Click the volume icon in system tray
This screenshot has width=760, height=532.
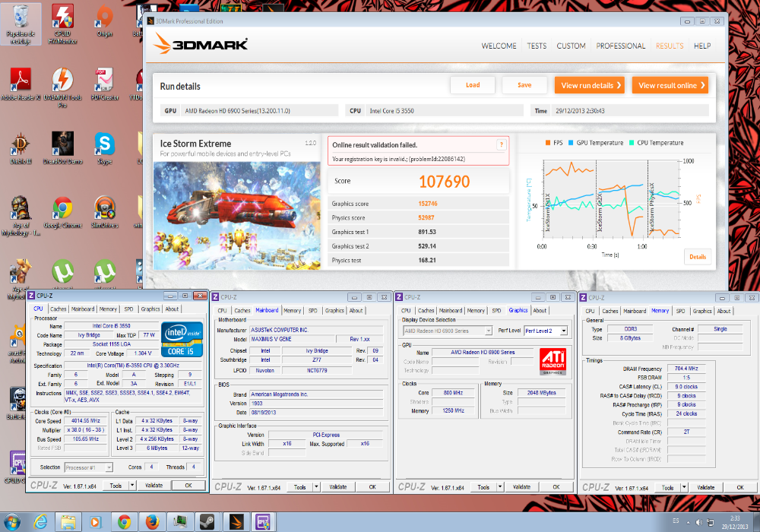click(699, 522)
